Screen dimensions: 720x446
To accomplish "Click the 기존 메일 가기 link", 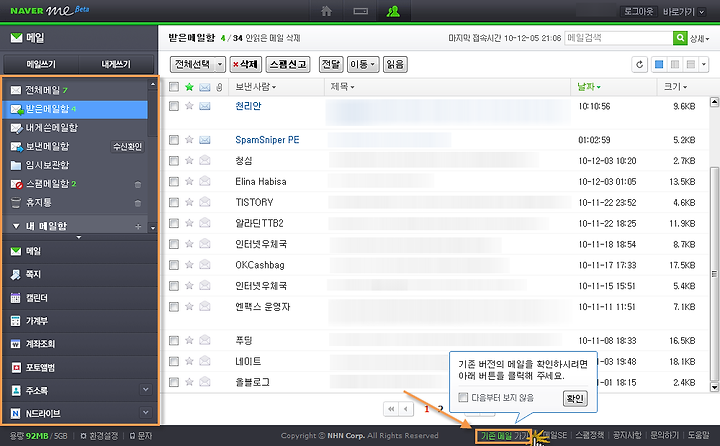I will (x=504, y=435).
